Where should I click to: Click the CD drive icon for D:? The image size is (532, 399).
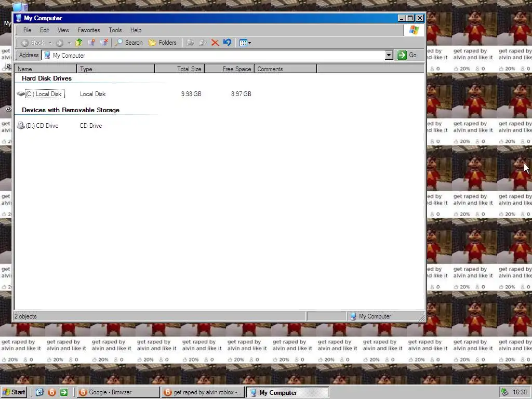pos(21,126)
